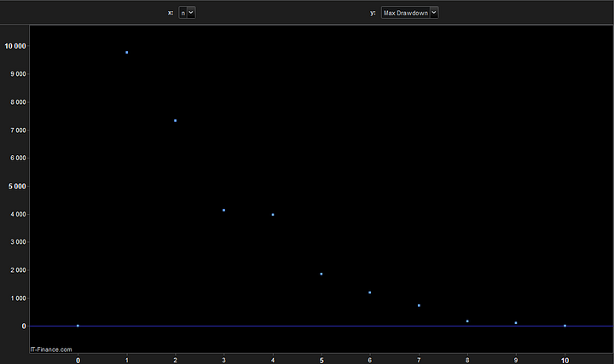The height and width of the screenshot is (364, 614).
Task: Select the data point at n=3
Action: click(x=224, y=211)
